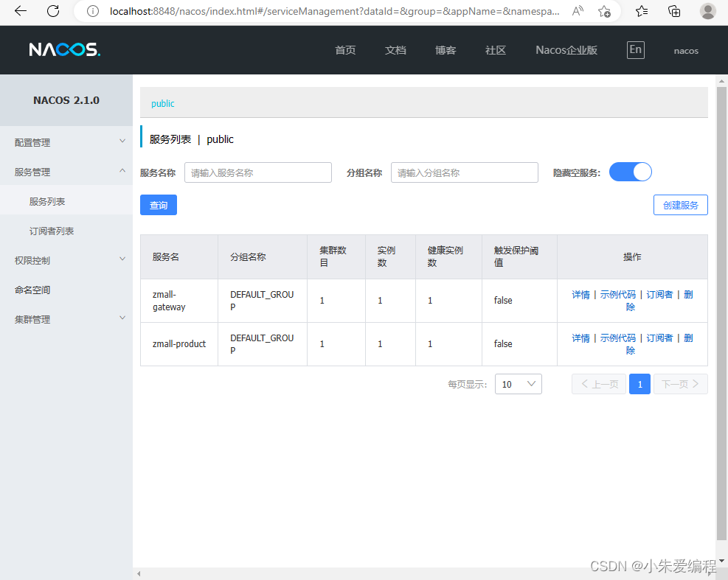Collapse the 服务管理 sidebar menu
The image size is (728, 580).
click(66, 172)
